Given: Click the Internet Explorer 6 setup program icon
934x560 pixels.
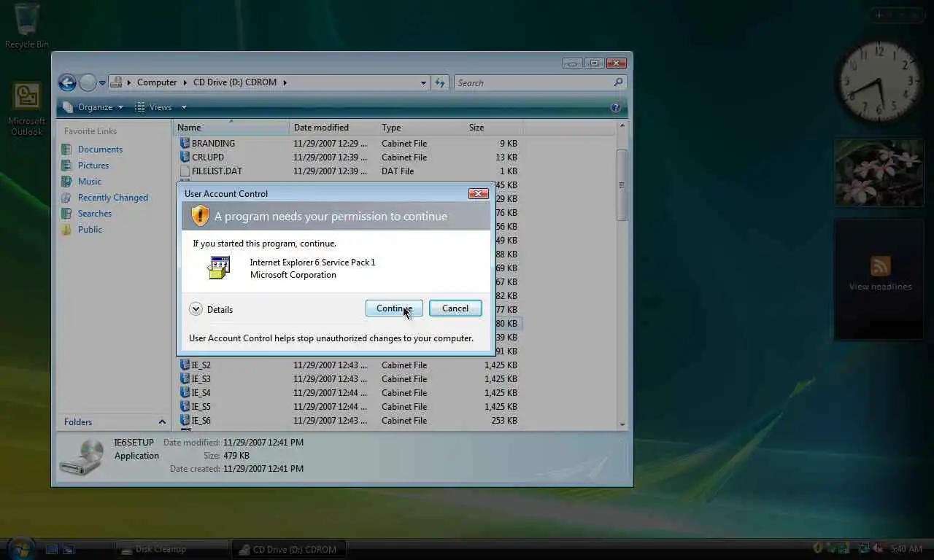Looking at the screenshot, I should [x=219, y=268].
